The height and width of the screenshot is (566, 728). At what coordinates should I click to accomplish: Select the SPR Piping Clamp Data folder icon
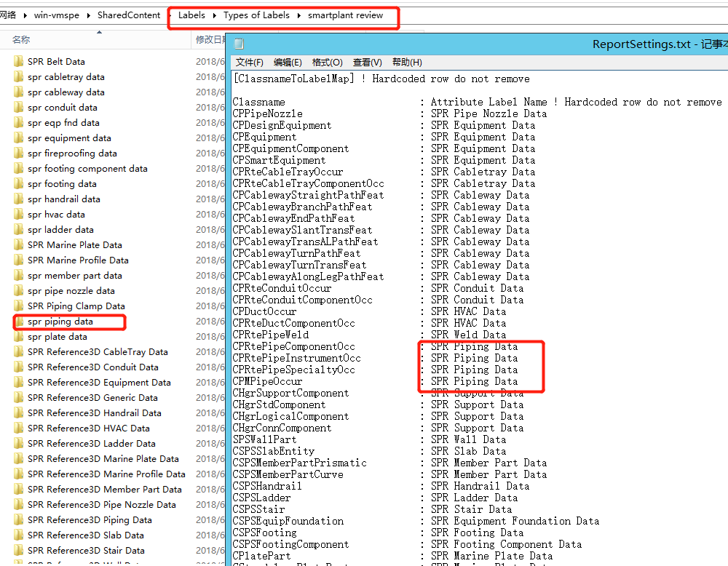[19, 306]
